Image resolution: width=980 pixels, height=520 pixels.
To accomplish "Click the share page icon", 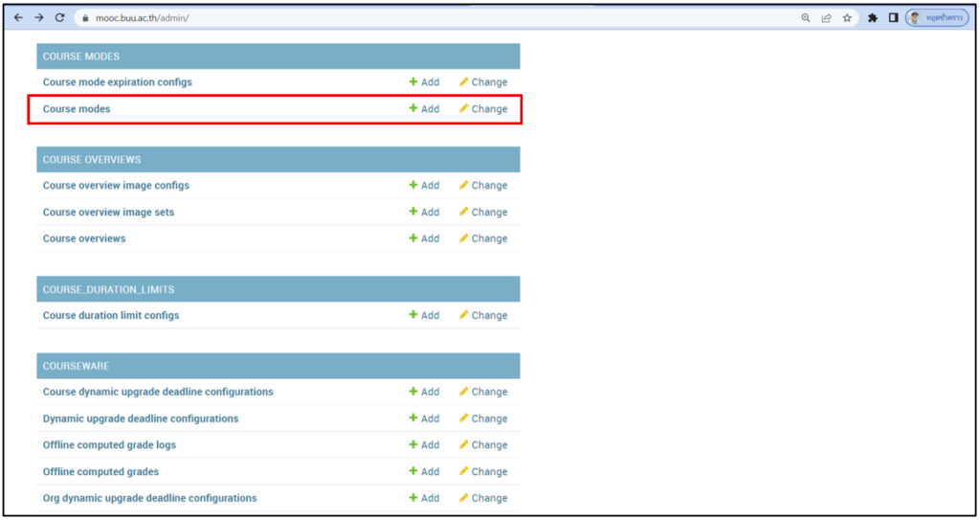I will click(x=826, y=17).
